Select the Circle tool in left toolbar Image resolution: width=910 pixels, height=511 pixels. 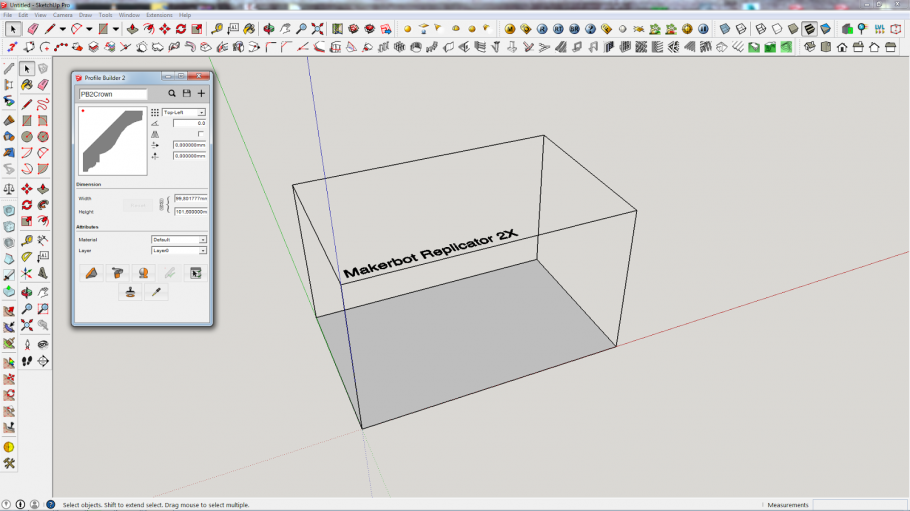click(x=27, y=137)
